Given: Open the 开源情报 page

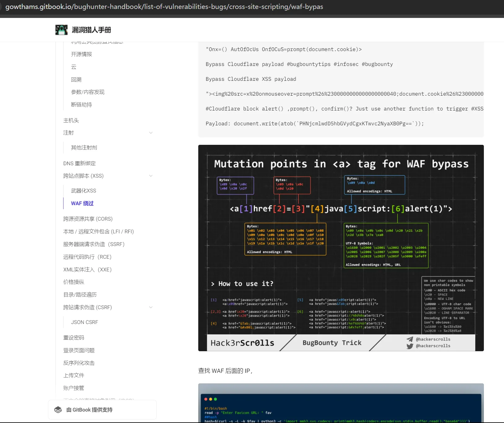Looking at the screenshot, I should pos(81,54).
